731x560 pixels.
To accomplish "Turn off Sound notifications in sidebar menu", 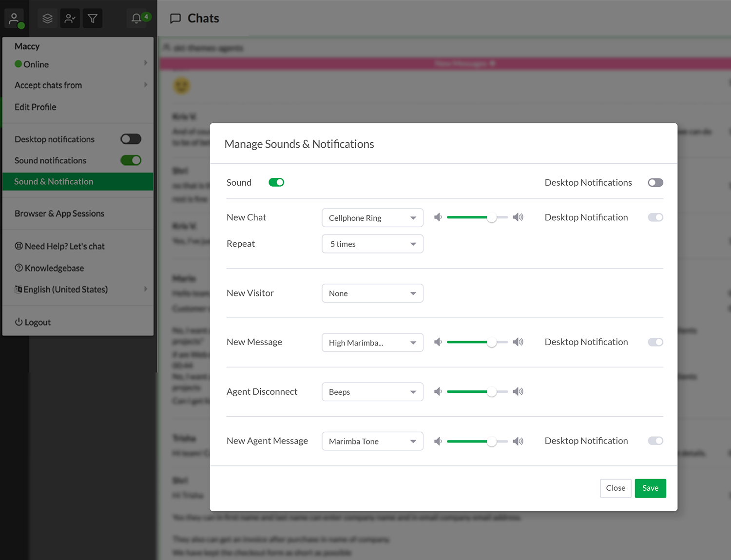I will (x=131, y=160).
